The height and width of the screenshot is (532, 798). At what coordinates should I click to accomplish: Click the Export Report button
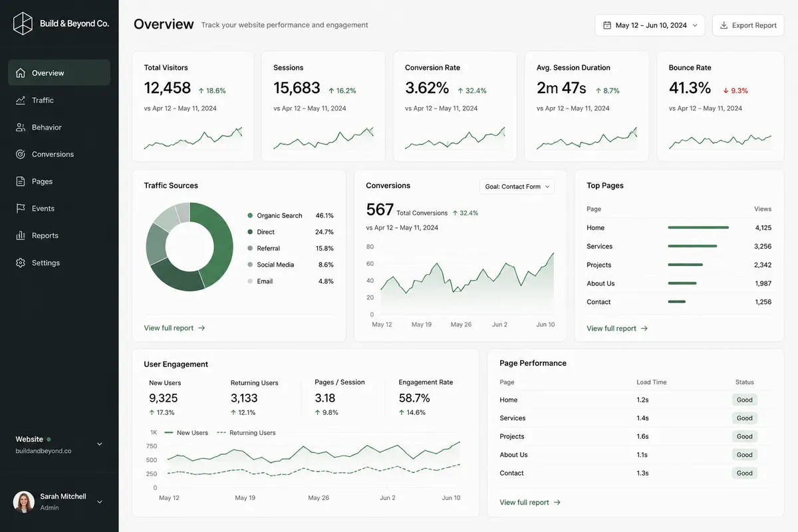click(x=748, y=25)
